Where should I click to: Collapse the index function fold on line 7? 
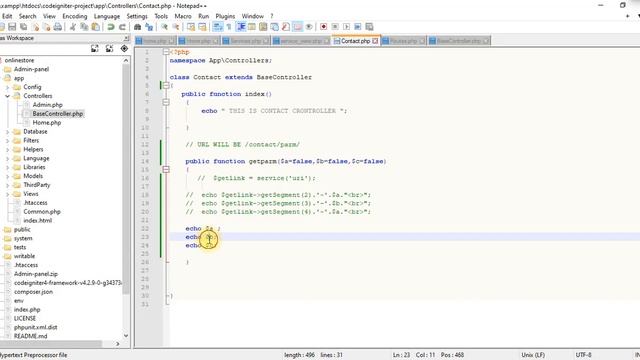(x=166, y=102)
